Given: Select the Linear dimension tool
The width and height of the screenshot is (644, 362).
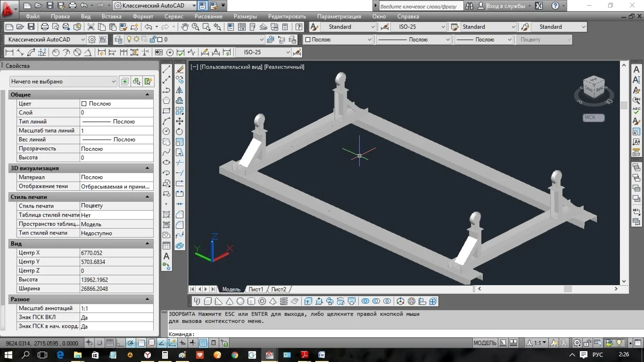Looking at the screenshot, I should [9, 52].
